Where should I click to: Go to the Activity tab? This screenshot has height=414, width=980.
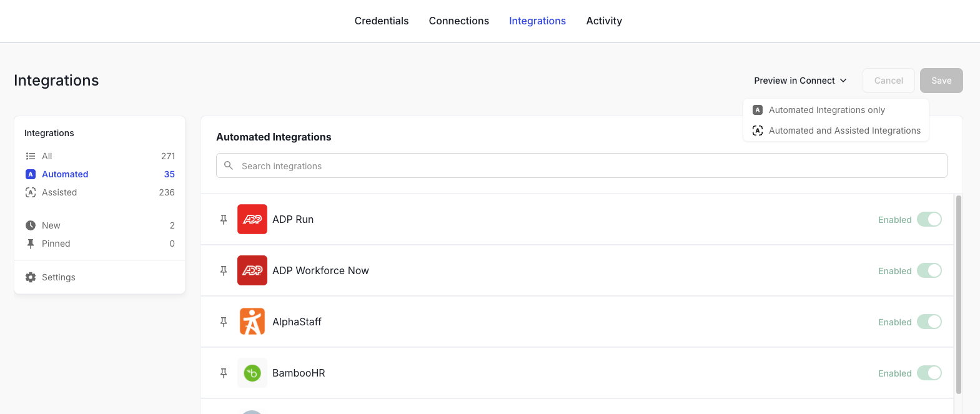coord(604,21)
